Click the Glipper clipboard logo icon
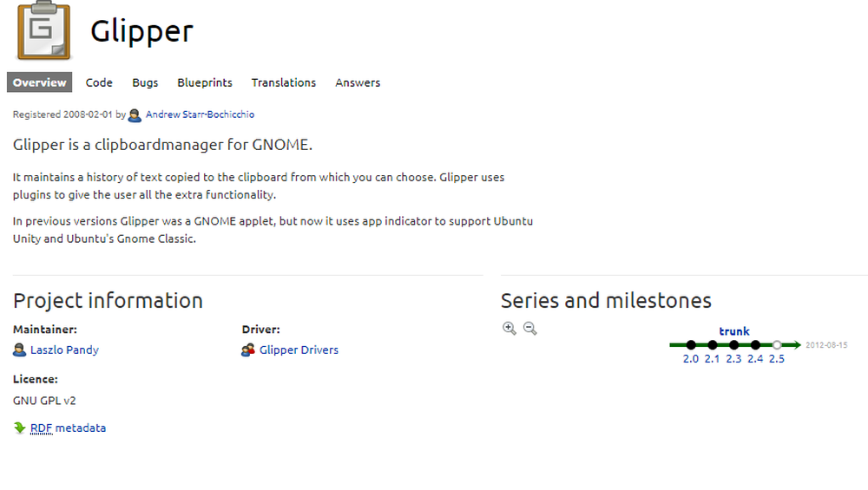The image size is (868, 490). [43, 29]
